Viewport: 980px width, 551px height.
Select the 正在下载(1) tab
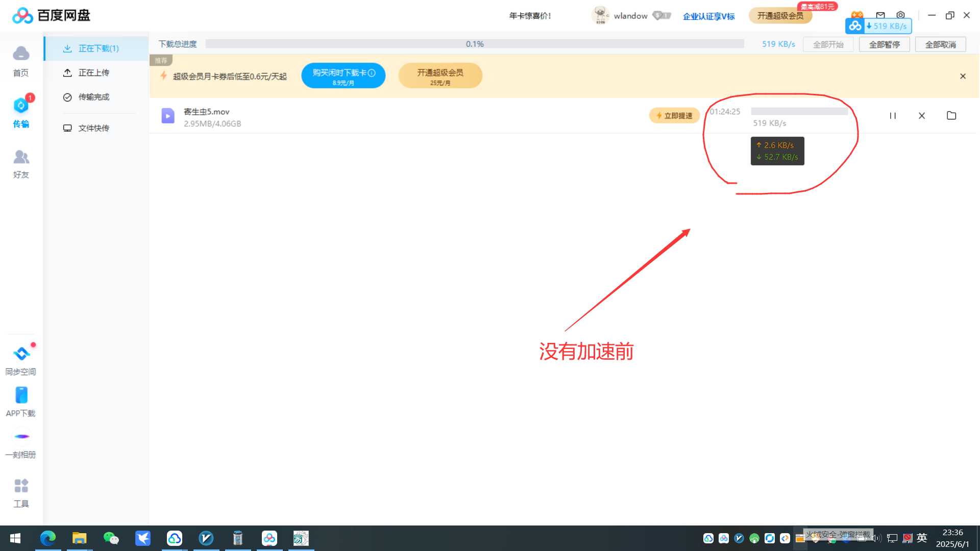coord(96,48)
